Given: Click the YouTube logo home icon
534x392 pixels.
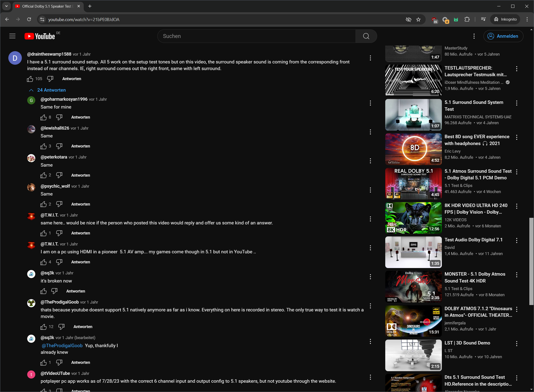Looking at the screenshot, I should click(x=39, y=36).
